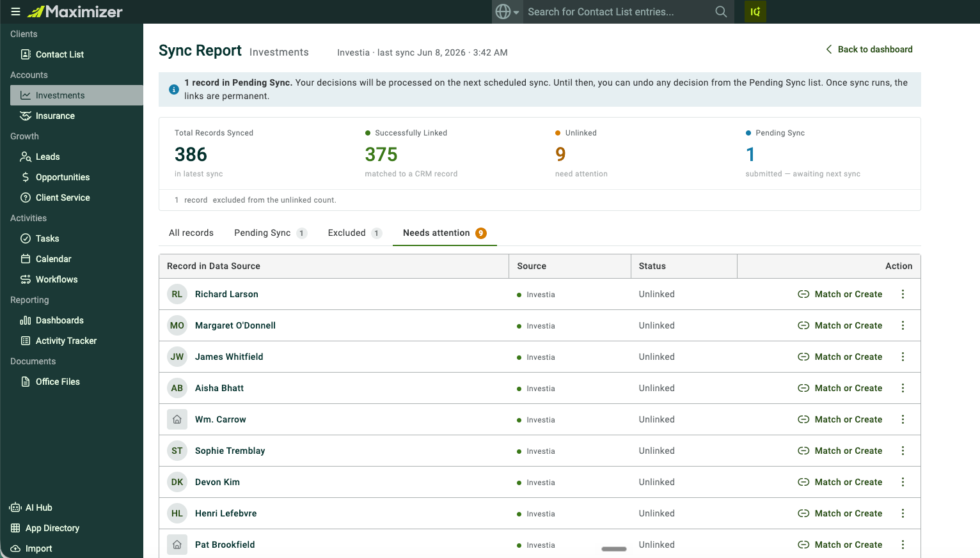
Task: Open Import in sidebar
Action: (31, 548)
